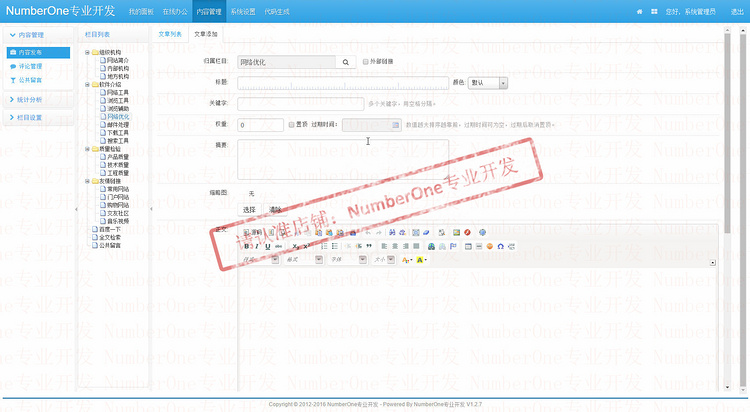The width and height of the screenshot is (750, 412).
Task: Align text right in the editor
Action: pos(406,246)
